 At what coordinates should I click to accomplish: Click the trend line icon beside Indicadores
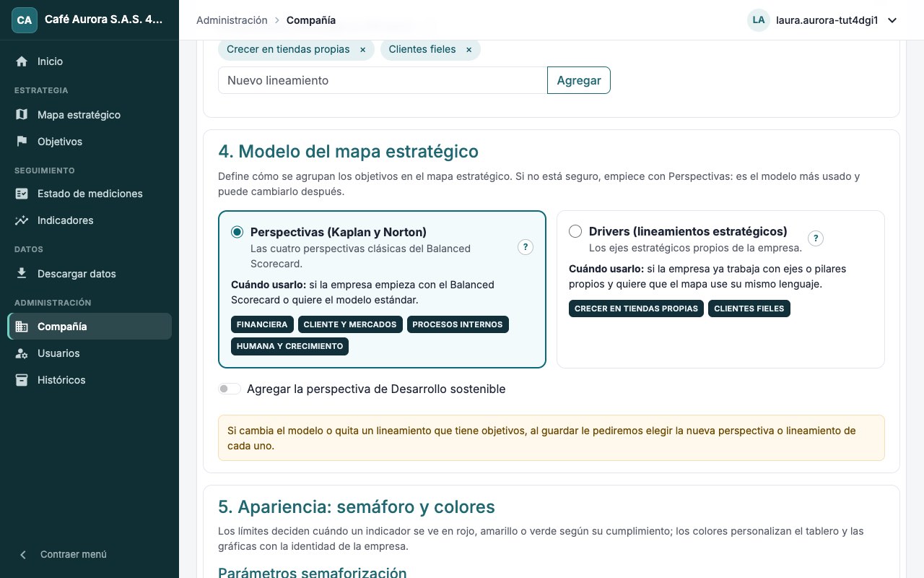pyautogui.click(x=22, y=220)
